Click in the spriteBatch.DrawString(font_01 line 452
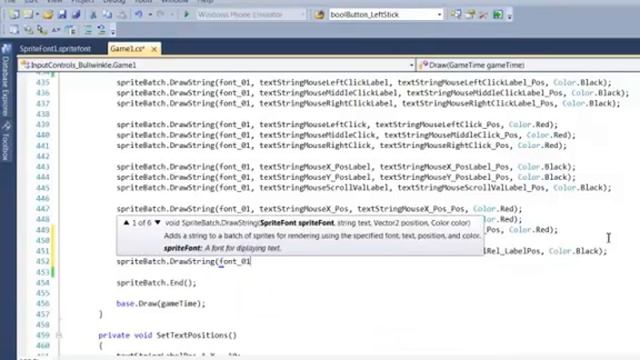Image resolution: width=640 pixels, height=360 pixels. pyautogui.click(x=183, y=262)
